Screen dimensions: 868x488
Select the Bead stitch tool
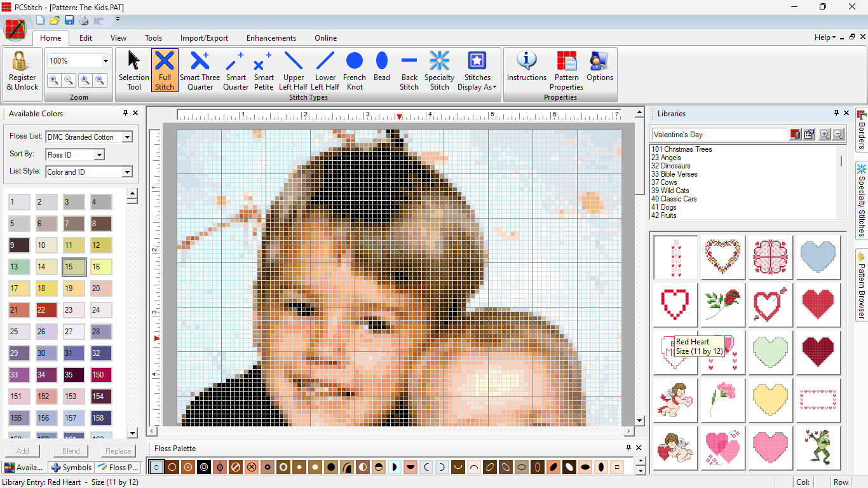point(381,70)
